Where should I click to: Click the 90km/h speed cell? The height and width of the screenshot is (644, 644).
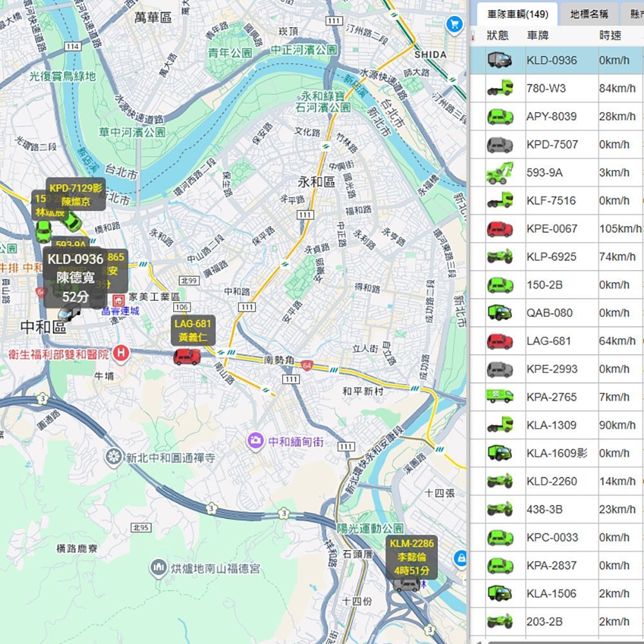click(x=617, y=425)
